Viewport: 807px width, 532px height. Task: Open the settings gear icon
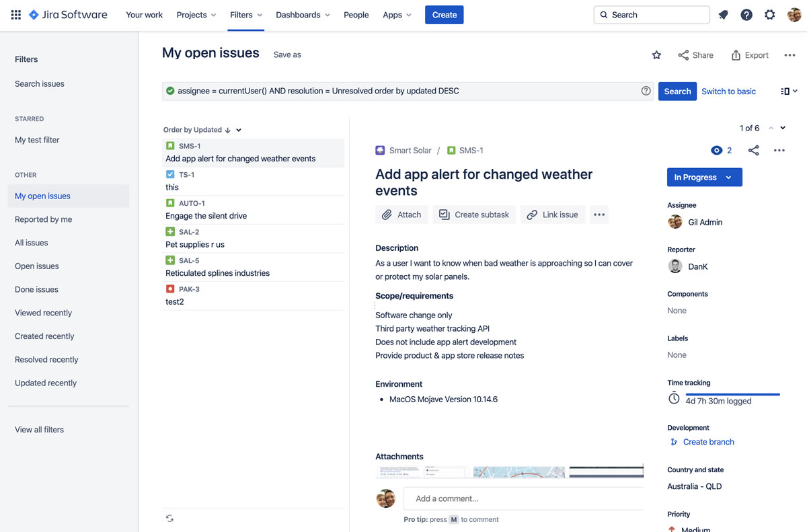click(x=770, y=15)
